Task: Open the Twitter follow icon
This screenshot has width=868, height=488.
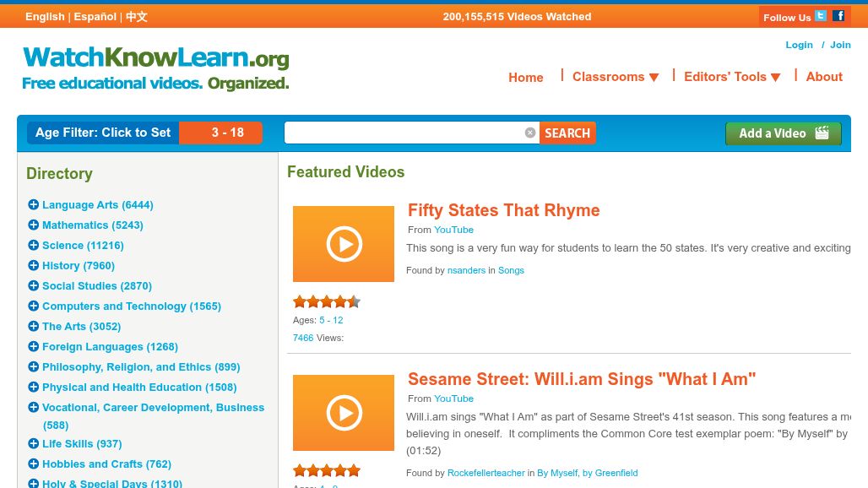Action: coord(821,16)
